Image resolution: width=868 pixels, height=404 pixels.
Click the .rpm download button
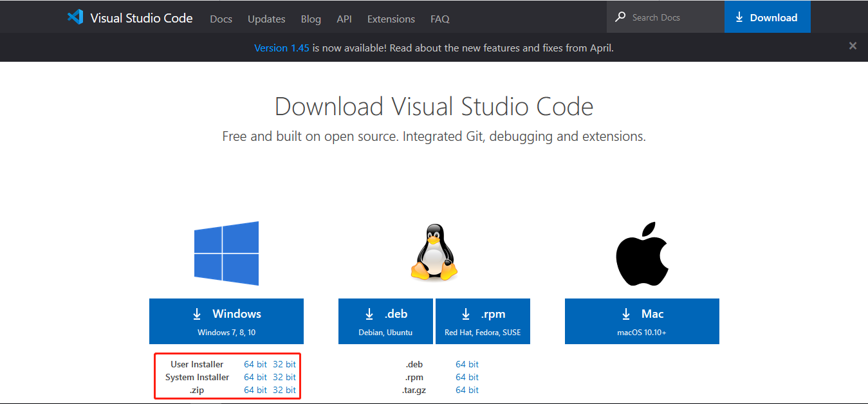[x=483, y=321]
